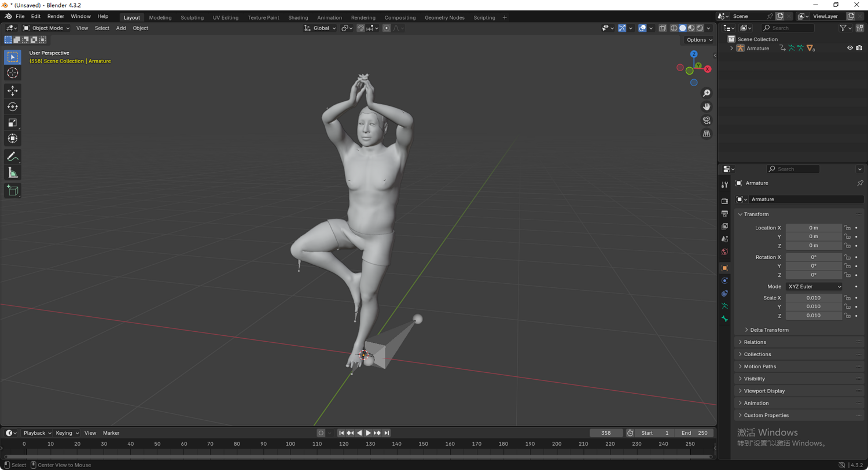Toggle the Location X lock
868x470 pixels.
click(848, 228)
